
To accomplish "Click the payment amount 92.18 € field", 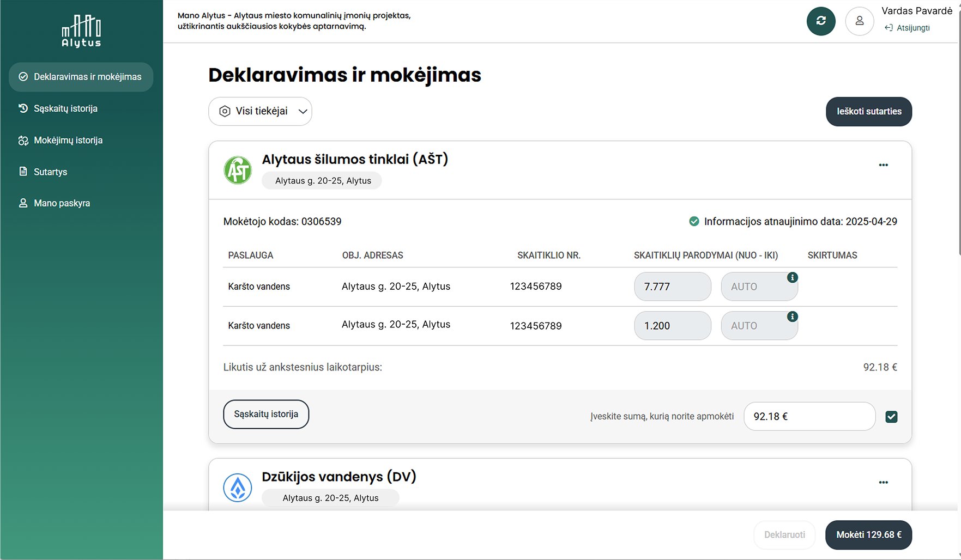I will [809, 417].
